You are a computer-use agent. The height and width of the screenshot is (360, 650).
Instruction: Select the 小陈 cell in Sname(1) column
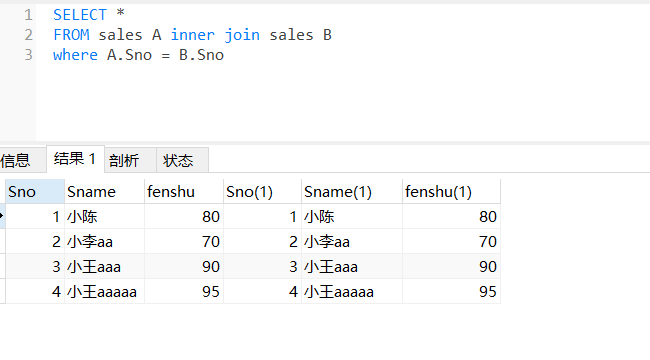pos(352,216)
